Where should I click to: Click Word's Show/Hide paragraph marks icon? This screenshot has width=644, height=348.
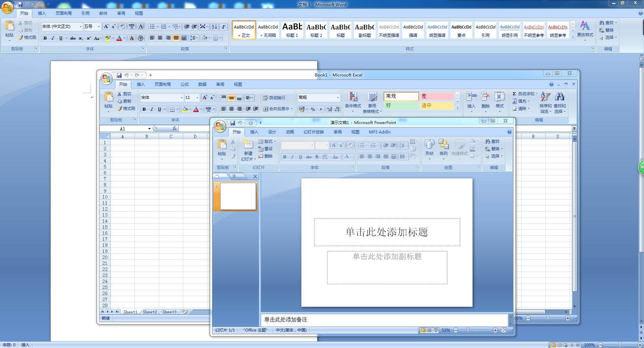click(224, 26)
